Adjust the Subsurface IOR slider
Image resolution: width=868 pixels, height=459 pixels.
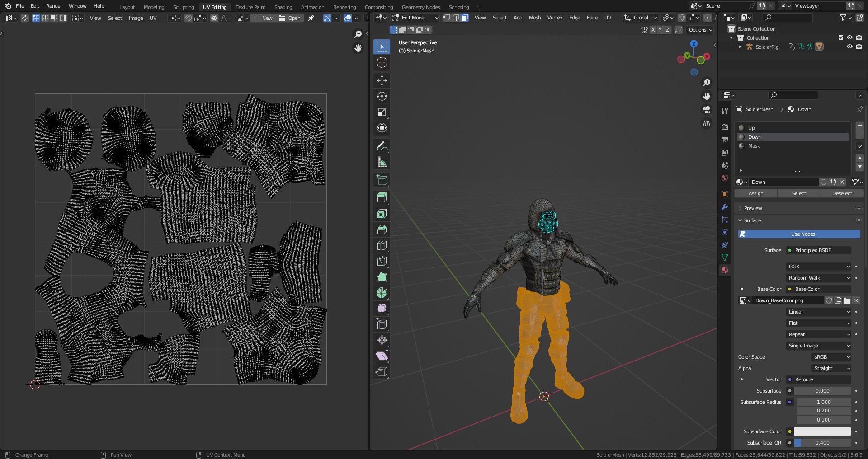[x=822, y=443]
